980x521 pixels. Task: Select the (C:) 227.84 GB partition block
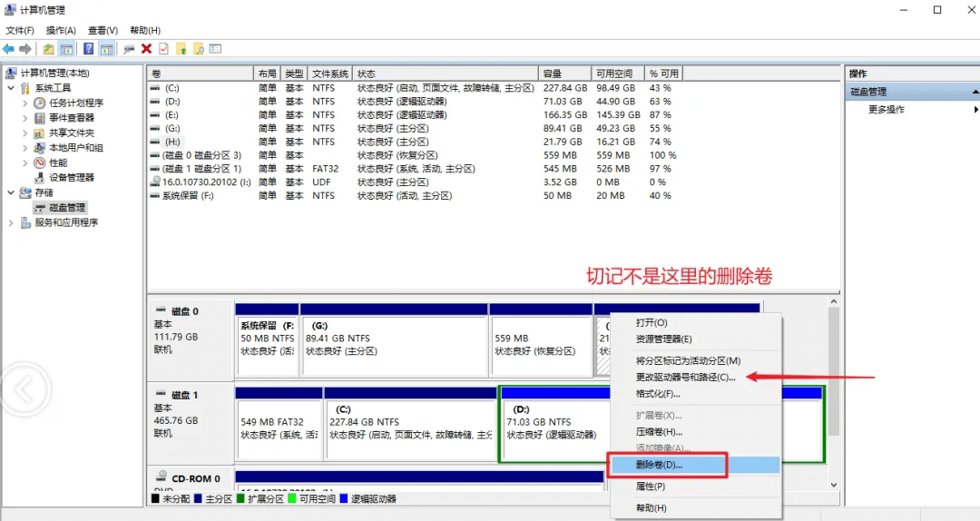(411, 424)
